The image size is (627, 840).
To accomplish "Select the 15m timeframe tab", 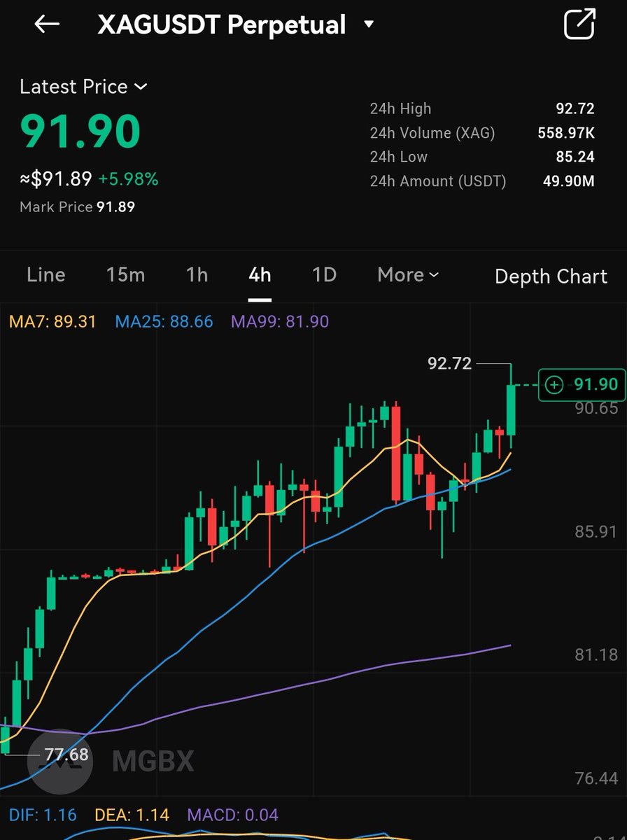I will [126, 275].
